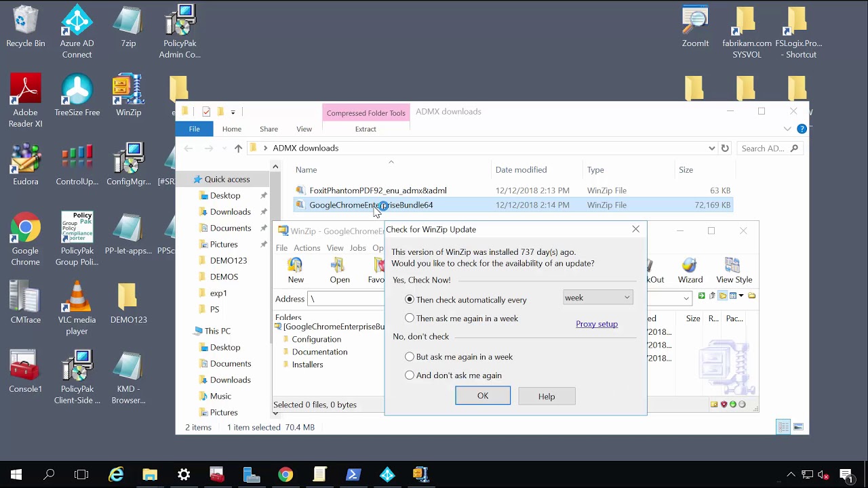Open the WinZip address bar dropdown
The image size is (868, 488).
[x=686, y=298]
